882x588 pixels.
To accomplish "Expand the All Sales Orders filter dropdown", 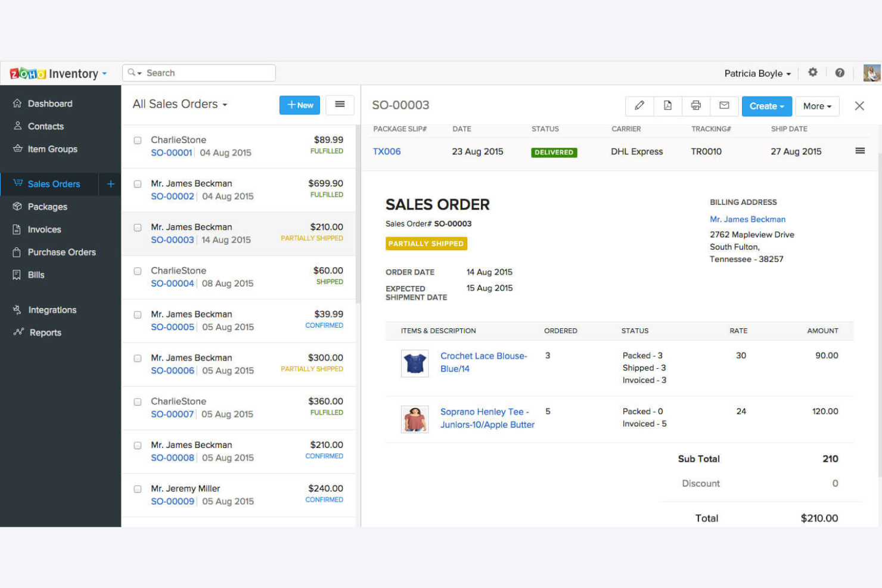I will pos(180,104).
